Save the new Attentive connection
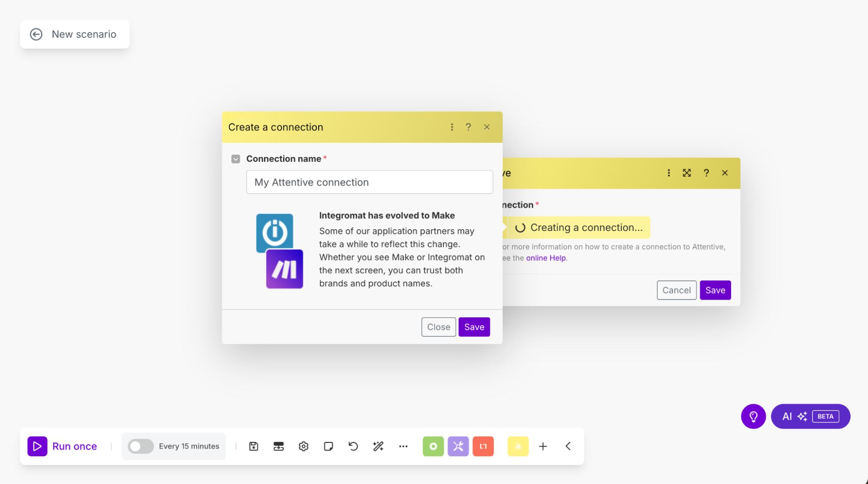Image resolution: width=868 pixels, height=484 pixels. point(474,327)
